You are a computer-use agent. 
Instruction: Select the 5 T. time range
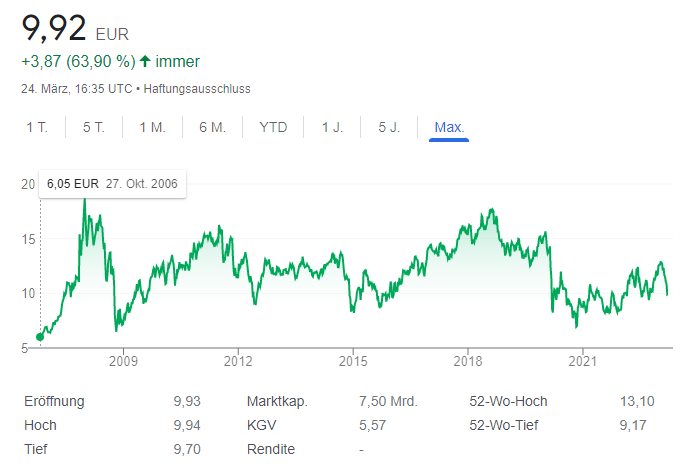click(x=94, y=127)
